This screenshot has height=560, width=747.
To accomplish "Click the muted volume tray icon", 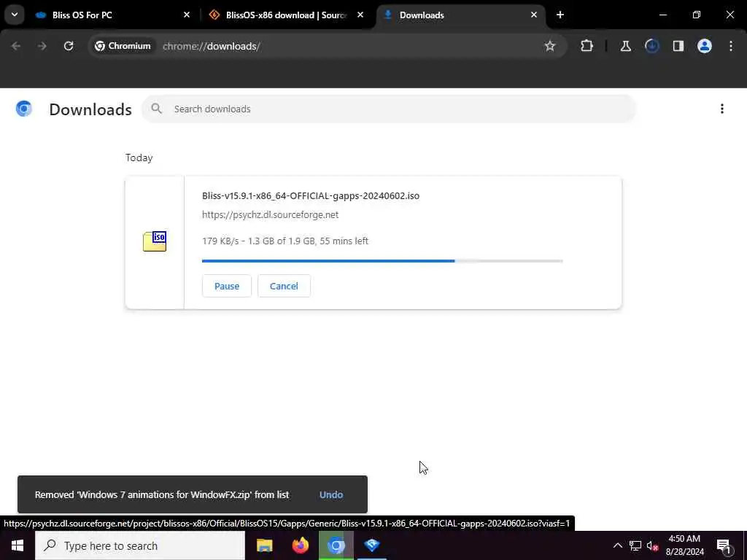I will tap(652, 545).
